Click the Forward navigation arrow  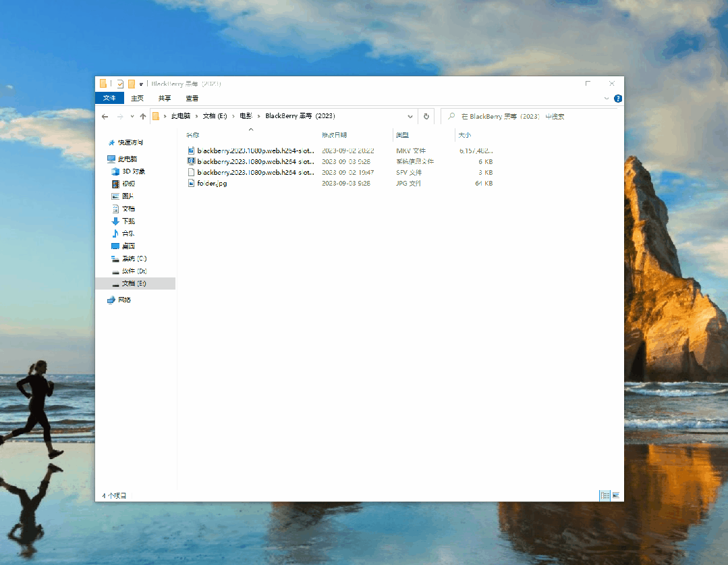pos(120,116)
